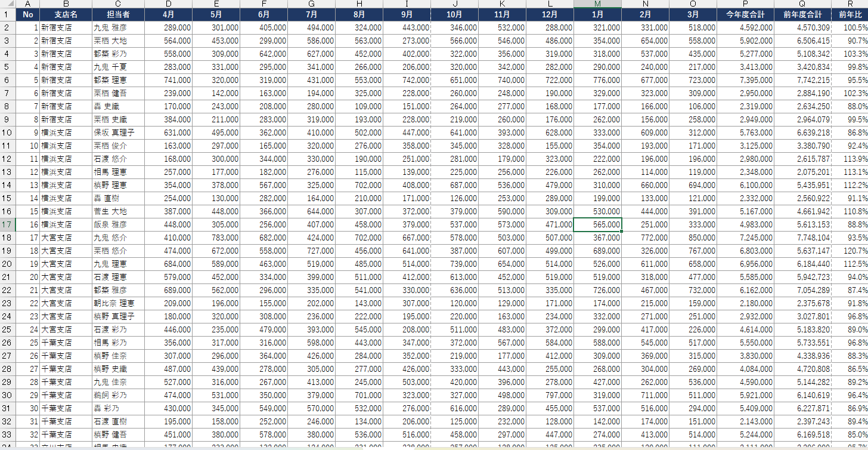This screenshot has height=450, width=868.
Task: Click previous-year total 7,748,104
Action: [x=802, y=238]
